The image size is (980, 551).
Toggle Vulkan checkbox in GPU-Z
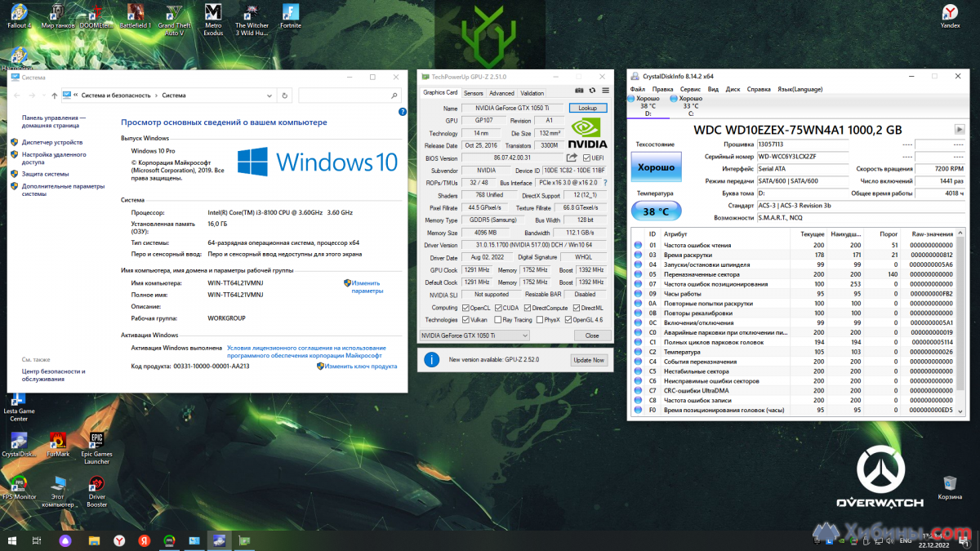click(465, 320)
